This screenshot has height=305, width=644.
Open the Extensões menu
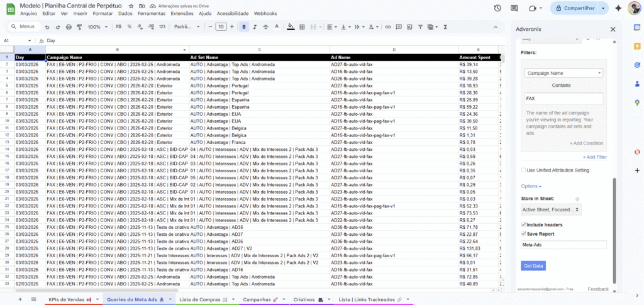click(x=182, y=13)
